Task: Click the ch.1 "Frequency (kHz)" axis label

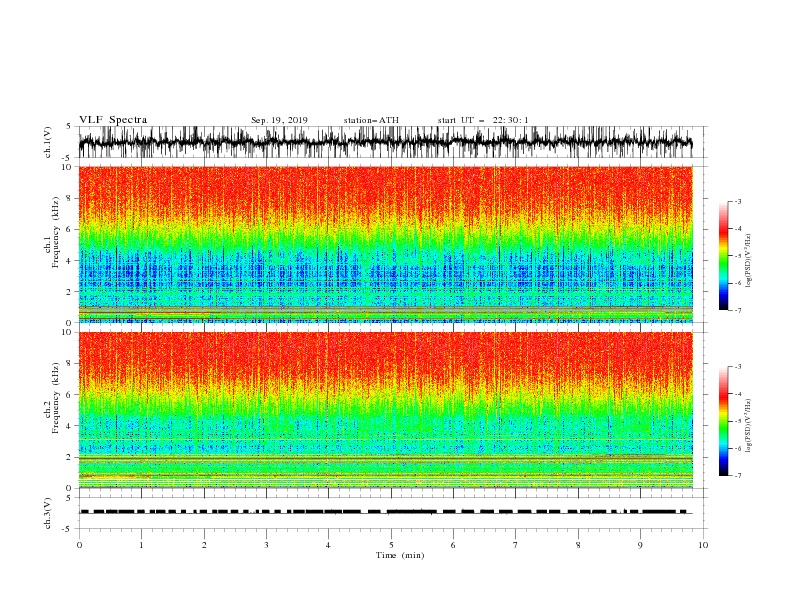Action: pos(56,233)
